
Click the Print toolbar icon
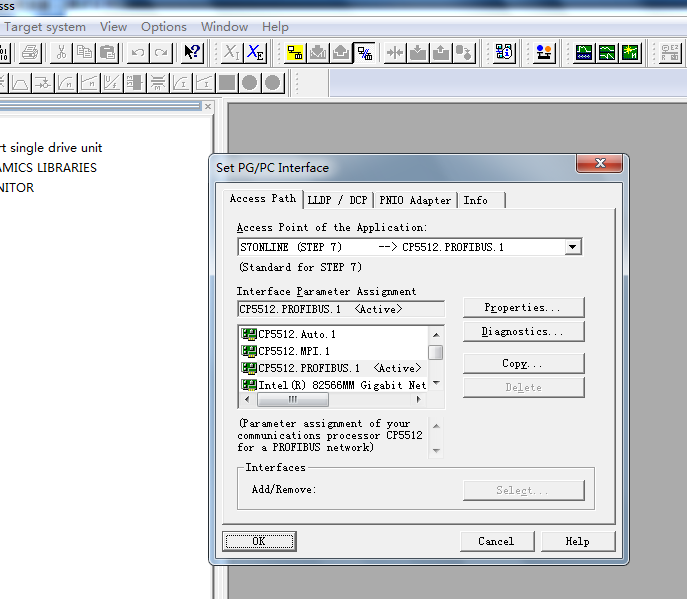(x=30, y=53)
